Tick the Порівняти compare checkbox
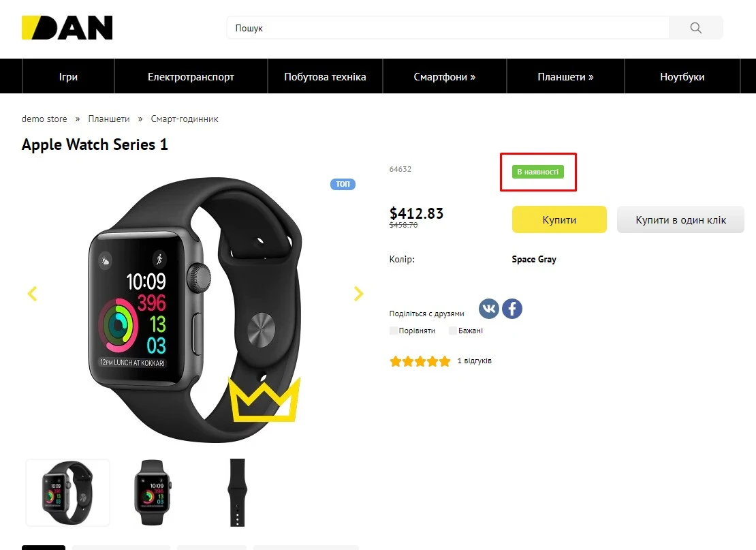This screenshot has width=756, height=550. tap(394, 331)
